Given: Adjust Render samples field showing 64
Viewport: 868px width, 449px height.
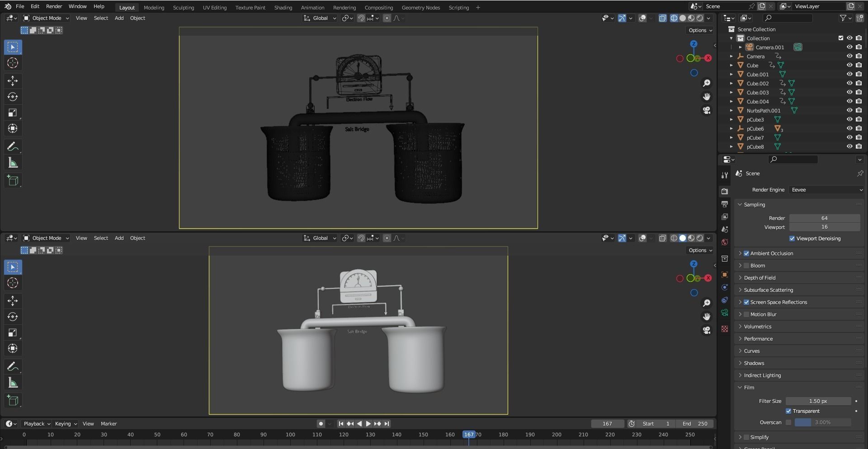Looking at the screenshot, I should click(x=825, y=218).
